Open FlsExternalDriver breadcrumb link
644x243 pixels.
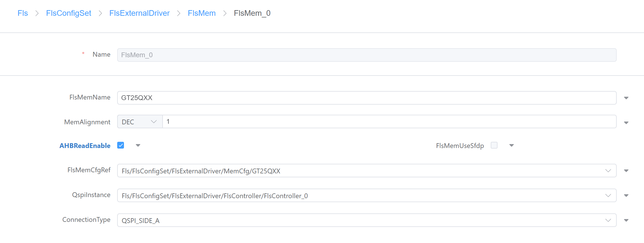[x=139, y=13]
